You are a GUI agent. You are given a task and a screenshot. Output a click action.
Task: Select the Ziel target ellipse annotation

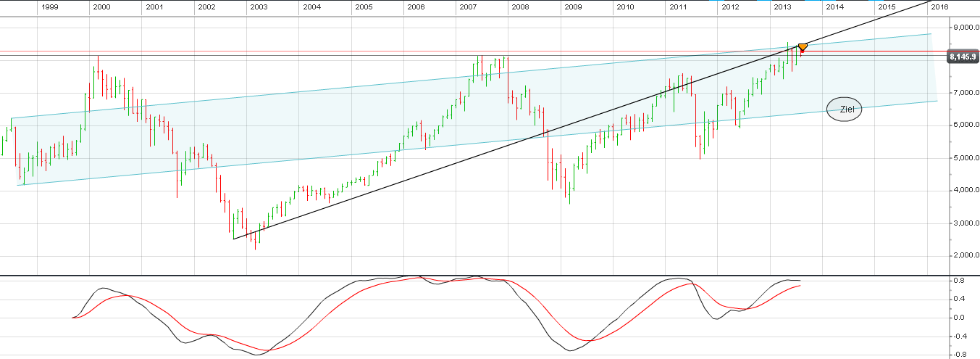pyautogui.click(x=845, y=109)
